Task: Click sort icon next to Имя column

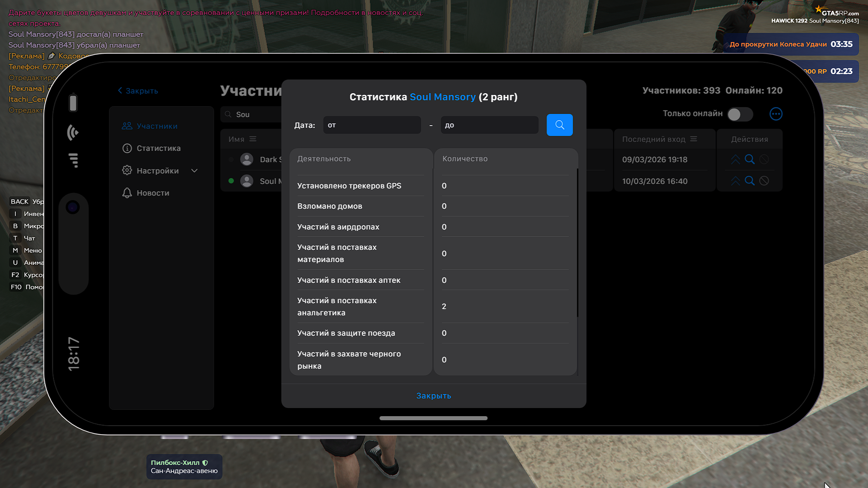Action: pyautogui.click(x=253, y=139)
